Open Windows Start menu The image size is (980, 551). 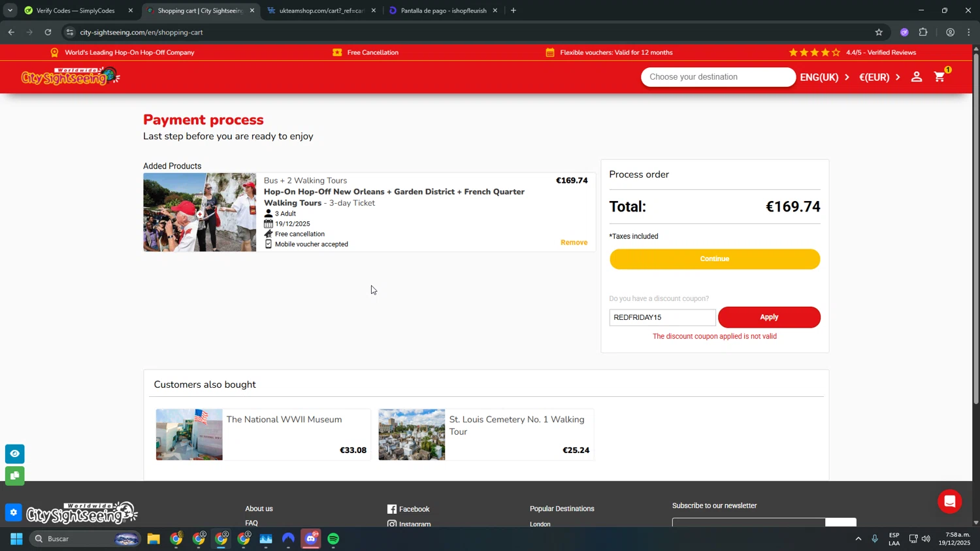point(16,539)
